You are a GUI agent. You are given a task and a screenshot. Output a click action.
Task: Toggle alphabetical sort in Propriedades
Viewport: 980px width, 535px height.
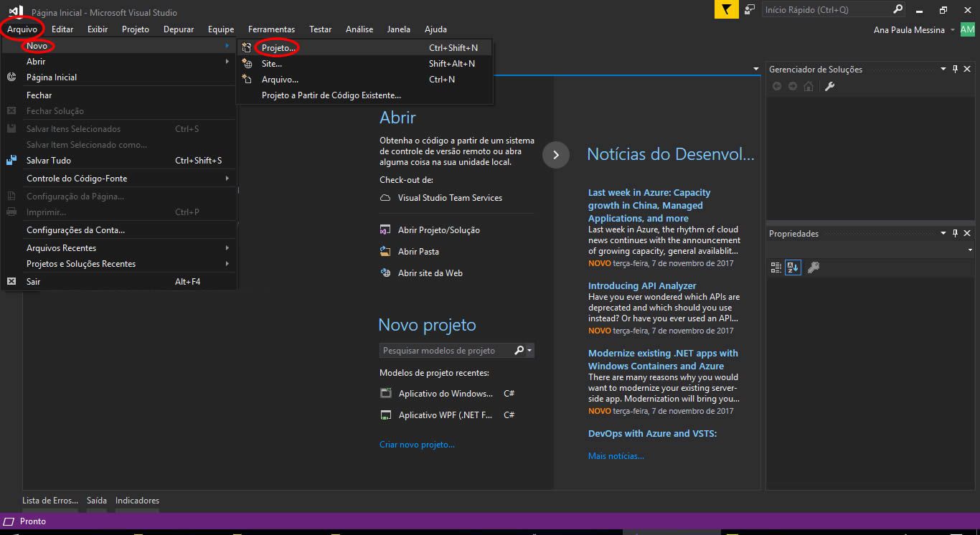coord(793,267)
